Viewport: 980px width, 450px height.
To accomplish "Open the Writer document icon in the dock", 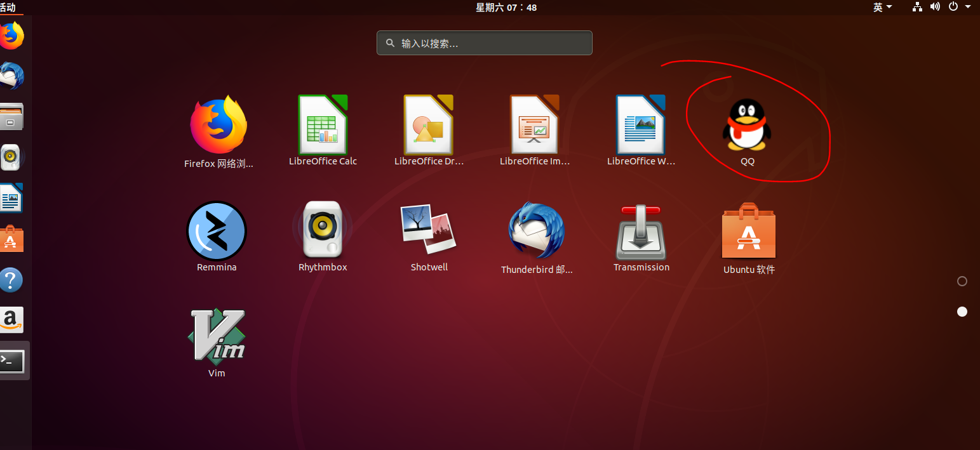I will coord(11,198).
